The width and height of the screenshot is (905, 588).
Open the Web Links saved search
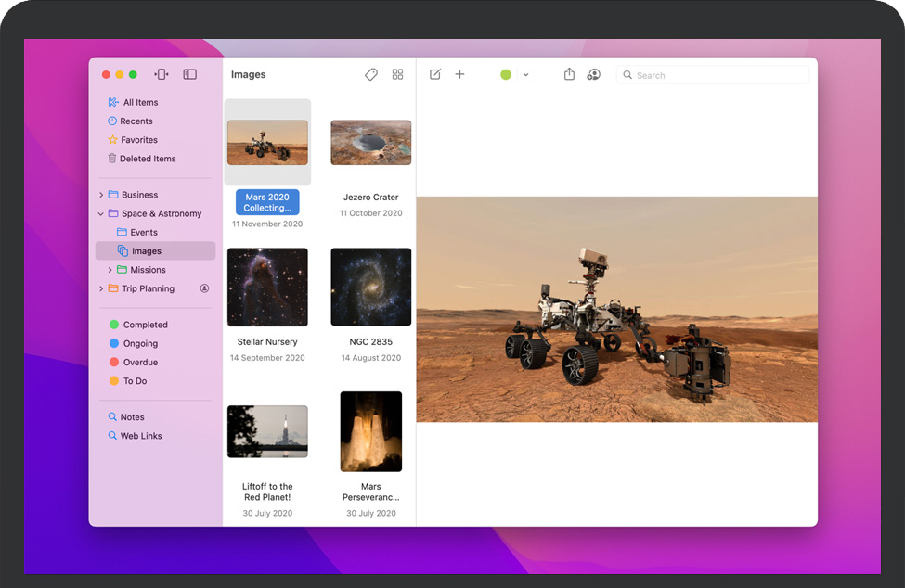coord(140,436)
